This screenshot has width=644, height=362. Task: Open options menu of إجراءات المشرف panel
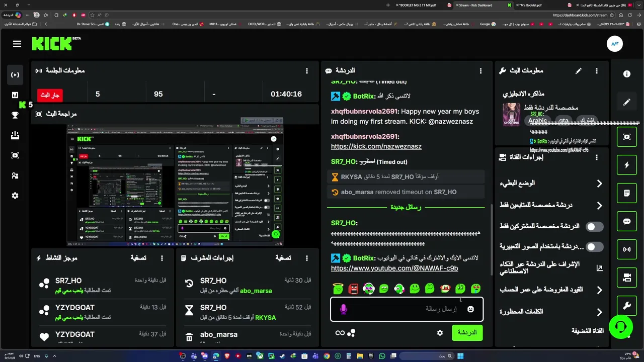(307, 258)
